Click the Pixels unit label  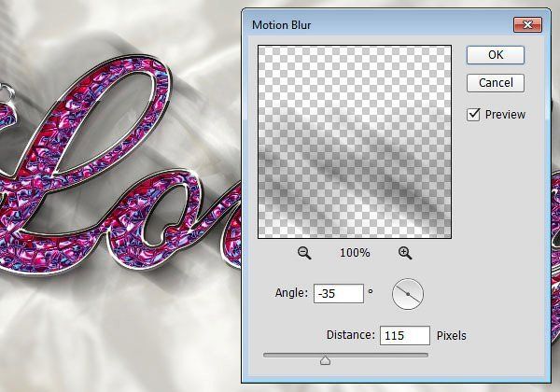coord(452,335)
